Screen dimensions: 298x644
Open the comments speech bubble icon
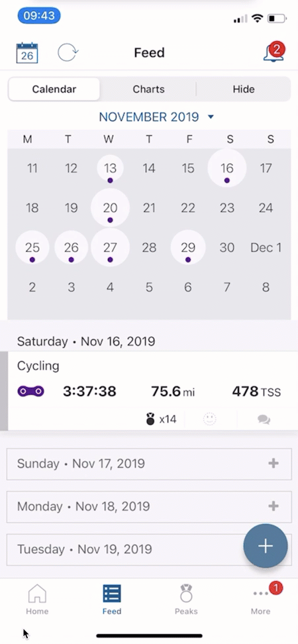click(x=264, y=419)
